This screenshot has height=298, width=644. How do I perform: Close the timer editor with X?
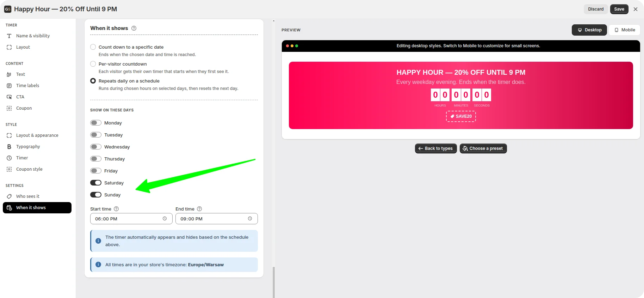[x=636, y=9]
